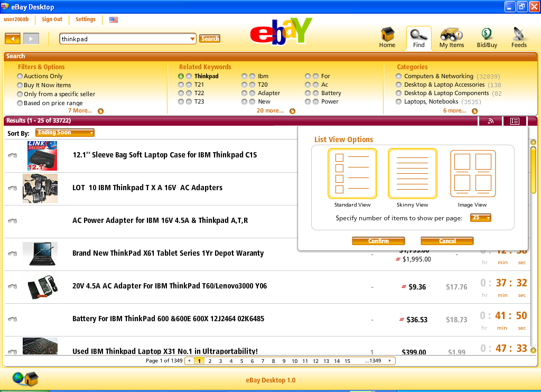Watch the 12.1'' Sleeve Bag item binoculars icon
The height and width of the screenshot is (392, 541).
pos(13,155)
